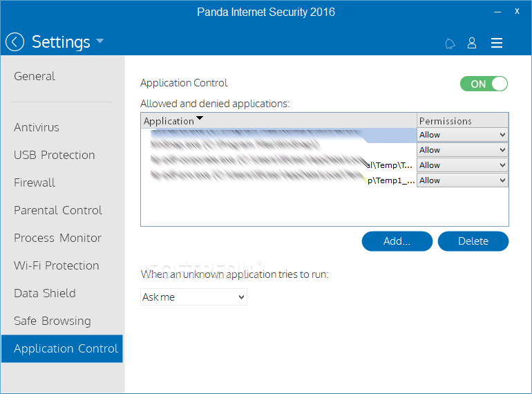This screenshot has width=532, height=394.
Task: Toggle Application Control ON switch
Action: (484, 84)
